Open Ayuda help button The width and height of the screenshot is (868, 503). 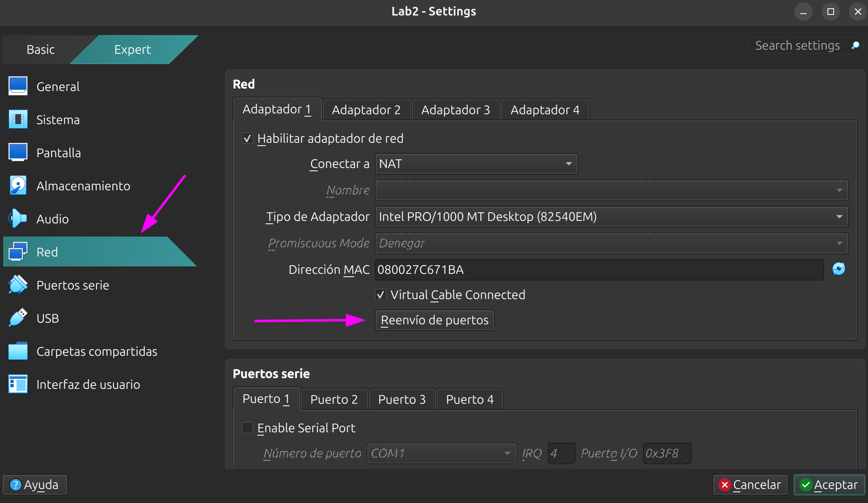click(x=35, y=485)
